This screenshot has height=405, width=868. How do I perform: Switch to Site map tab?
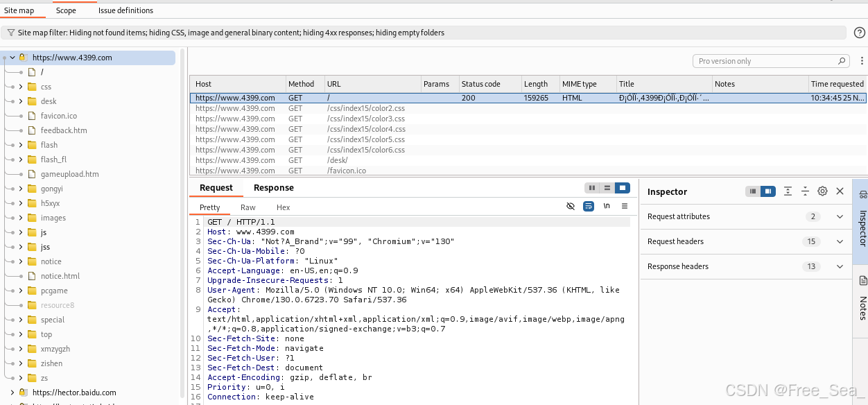pos(19,10)
